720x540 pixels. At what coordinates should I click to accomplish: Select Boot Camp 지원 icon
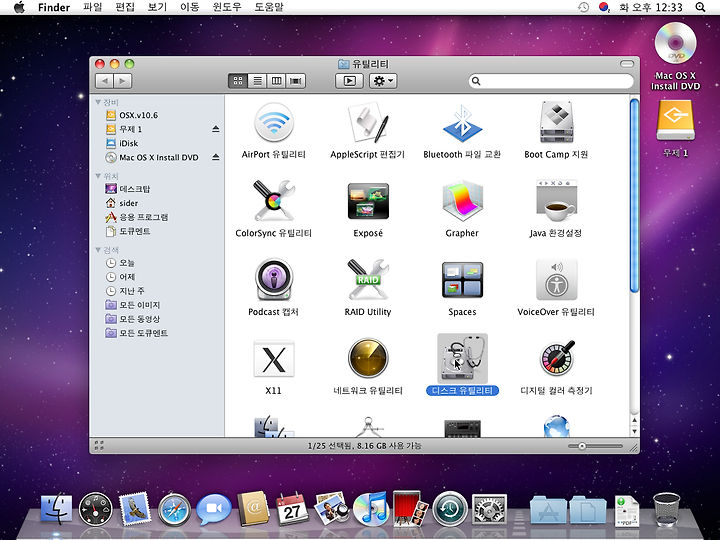(556, 122)
